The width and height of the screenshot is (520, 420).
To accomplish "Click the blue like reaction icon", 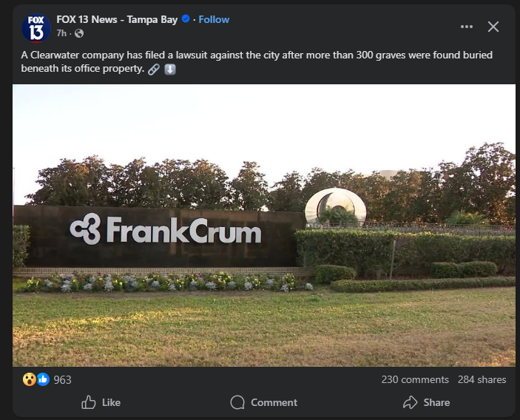I will (43, 379).
